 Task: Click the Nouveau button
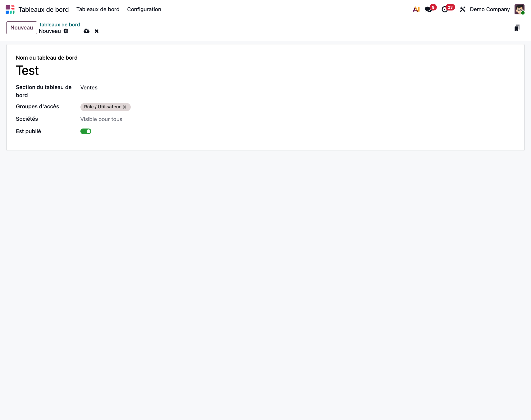coord(22,28)
